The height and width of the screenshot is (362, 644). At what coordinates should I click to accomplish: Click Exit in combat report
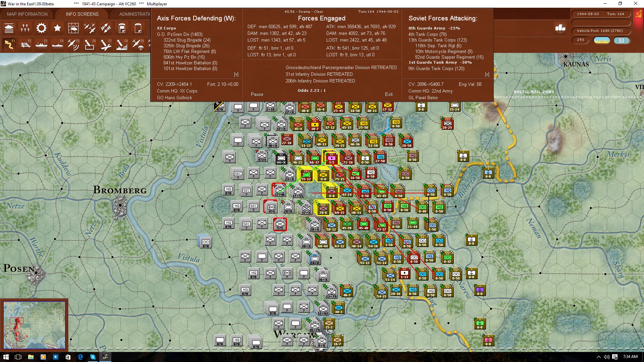[389, 94]
